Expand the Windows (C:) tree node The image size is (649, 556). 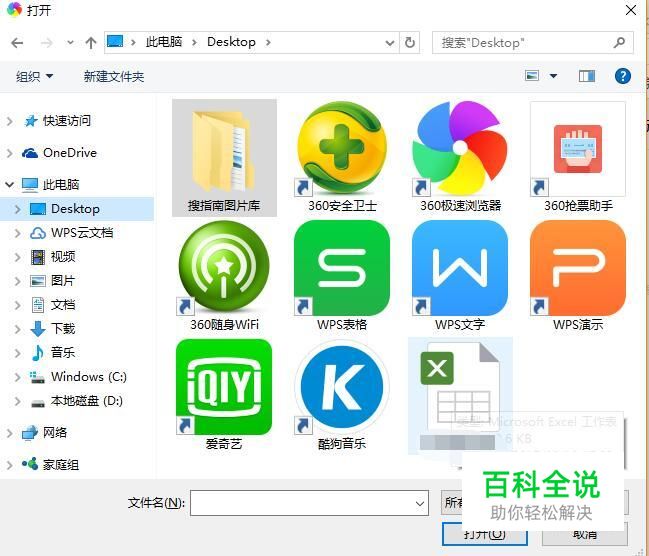18,377
